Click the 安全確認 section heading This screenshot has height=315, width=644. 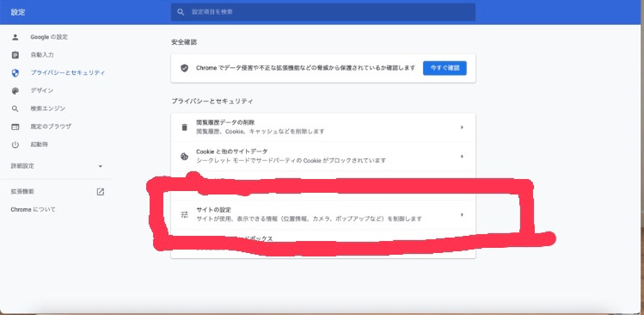point(184,42)
